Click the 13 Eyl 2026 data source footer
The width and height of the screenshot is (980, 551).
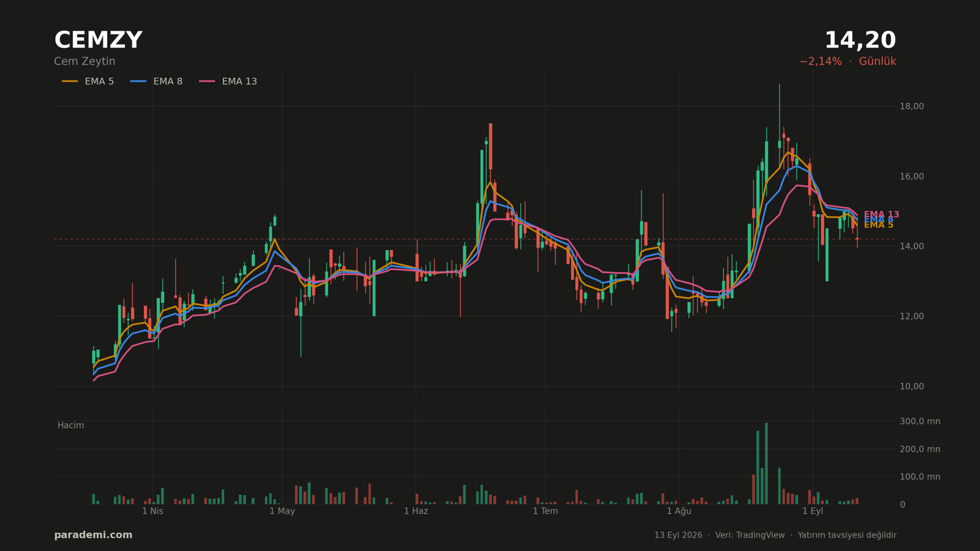click(775, 535)
